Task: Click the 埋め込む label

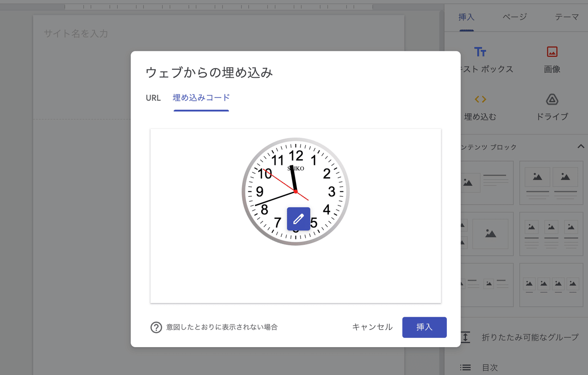Action: click(480, 117)
